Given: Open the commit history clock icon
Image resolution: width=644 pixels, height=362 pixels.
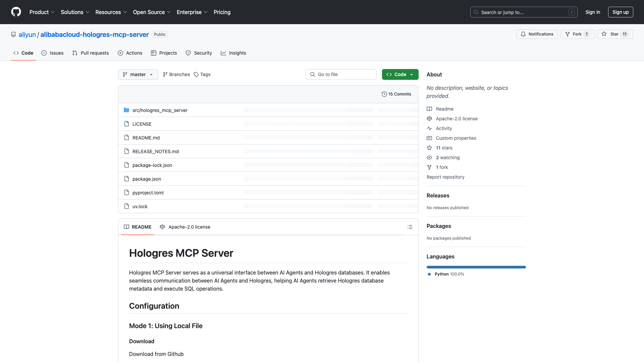Looking at the screenshot, I should [x=384, y=94].
